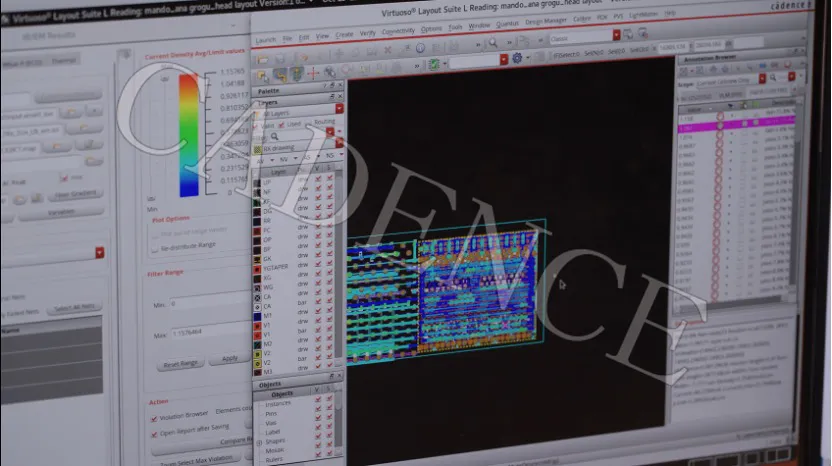Click the magnifier icon in the Palette filter
This screenshot has width=832, height=466.
(274, 136)
